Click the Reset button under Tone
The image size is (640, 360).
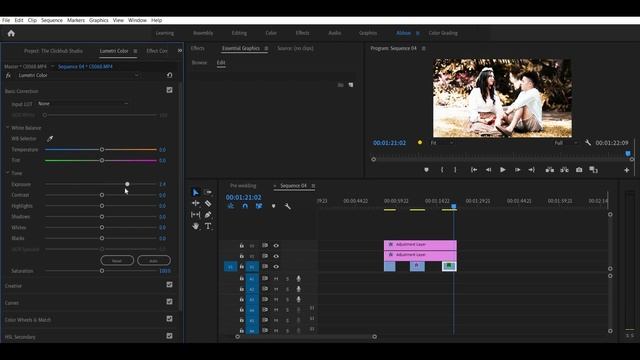pos(117,260)
